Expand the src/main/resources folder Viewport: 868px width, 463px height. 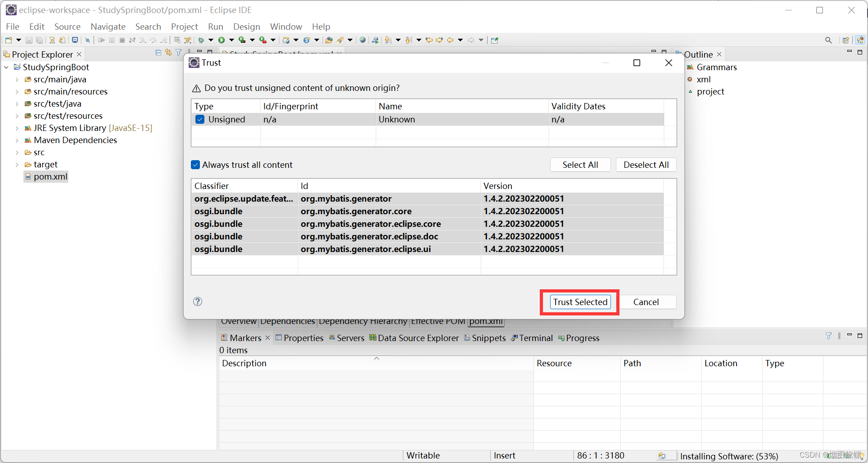(17, 92)
